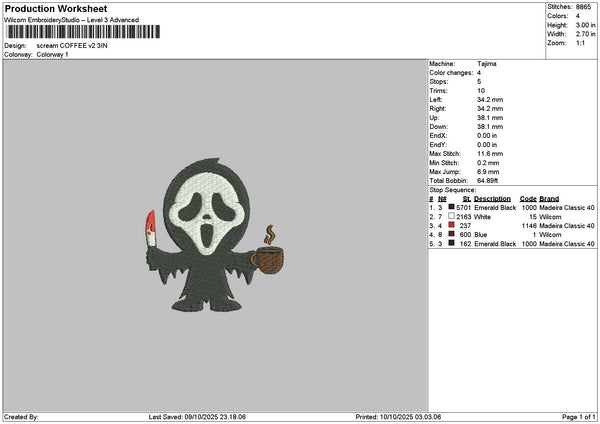The height and width of the screenshot is (424, 600).
Task: Select the 'Colorway 1' value
Action: (x=52, y=55)
